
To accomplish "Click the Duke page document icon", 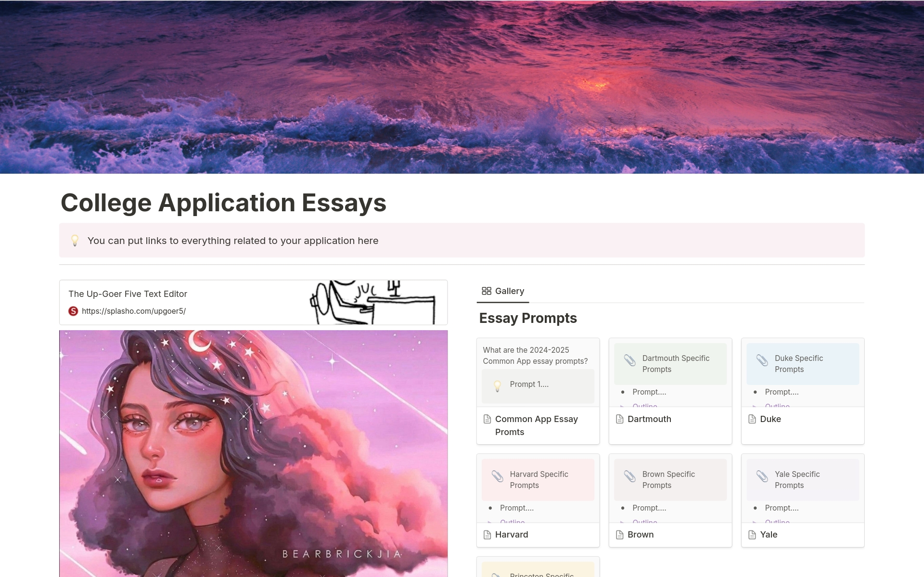I will coord(753,419).
